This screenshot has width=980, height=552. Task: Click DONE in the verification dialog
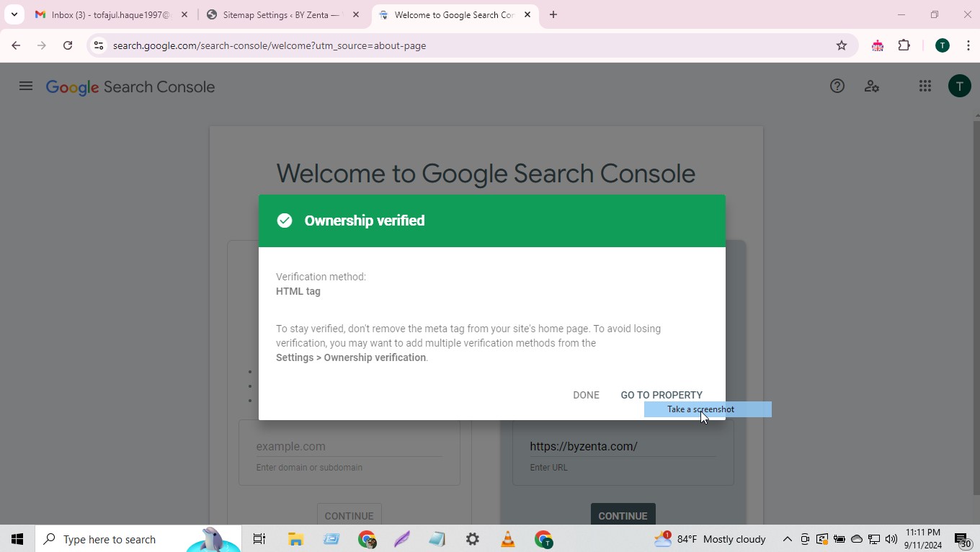pos(586,395)
